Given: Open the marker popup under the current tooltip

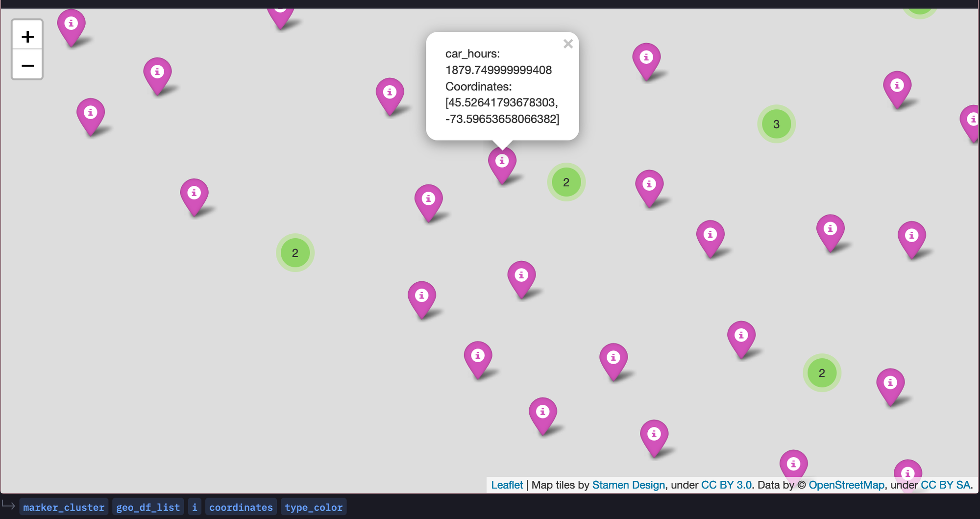Looking at the screenshot, I should click(x=501, y=160).
